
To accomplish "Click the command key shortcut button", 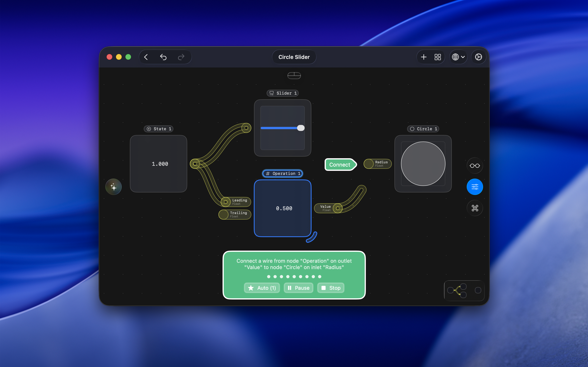I will [x=474, y=208].
